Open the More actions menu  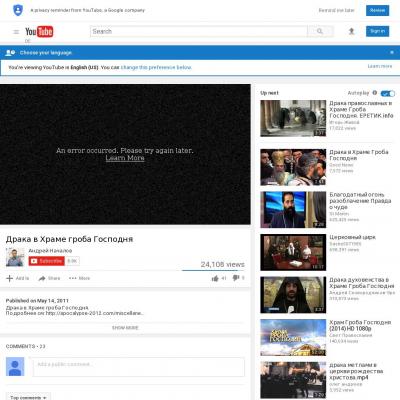coord(79,278)
